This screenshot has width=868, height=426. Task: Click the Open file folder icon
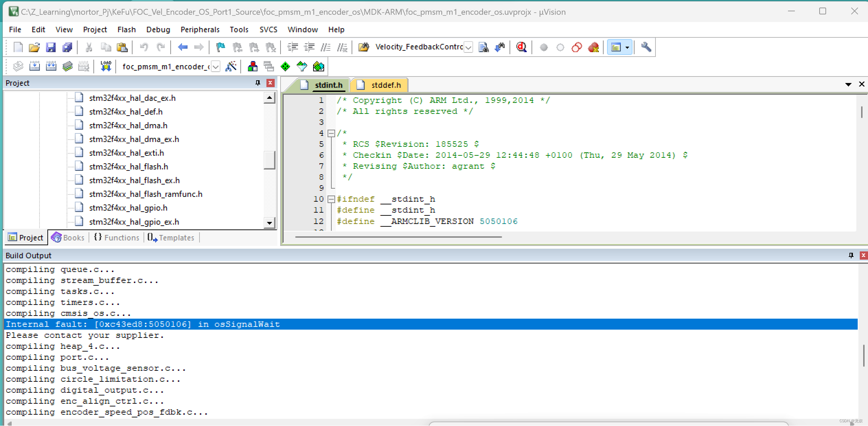point(34,47)
